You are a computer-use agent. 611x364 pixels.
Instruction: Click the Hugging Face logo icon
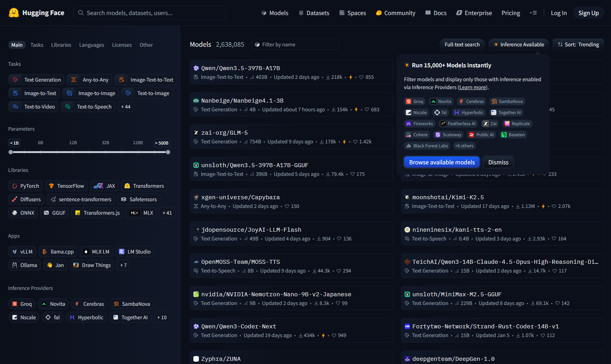click(x=14, y=13)
